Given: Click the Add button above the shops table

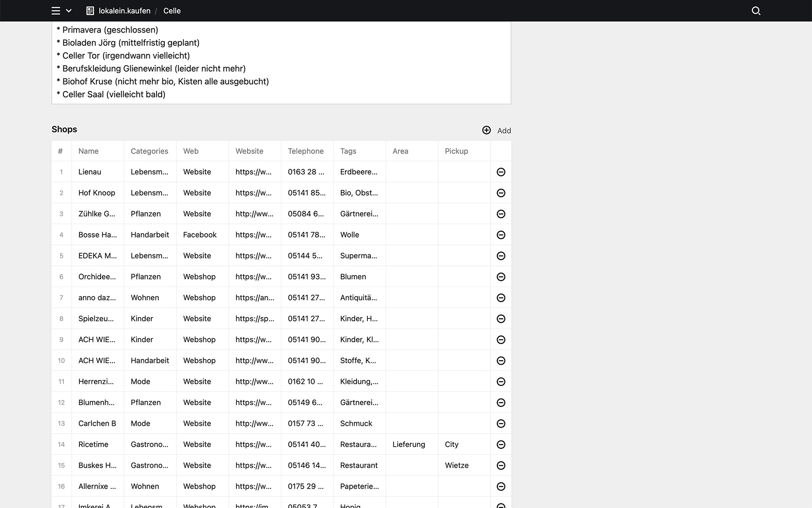Looking at the screenshot, I should click(504, 130).
